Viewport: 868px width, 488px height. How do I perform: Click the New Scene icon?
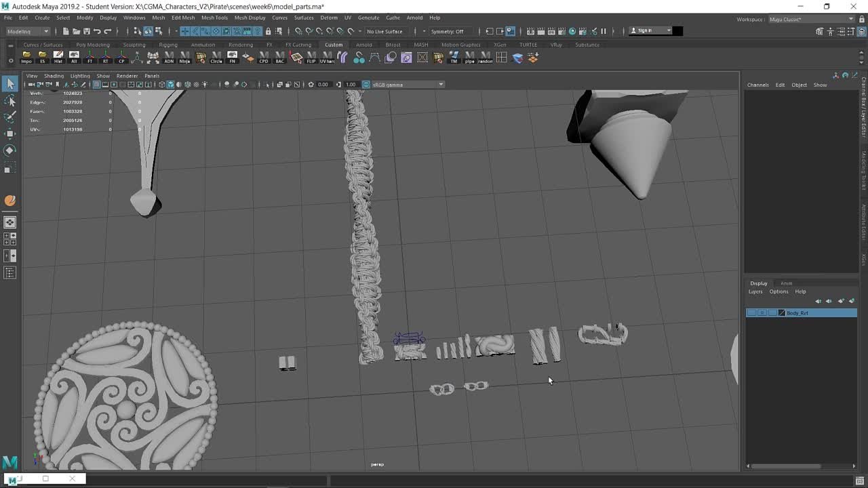pyautogui.click(x=66, y=31)
